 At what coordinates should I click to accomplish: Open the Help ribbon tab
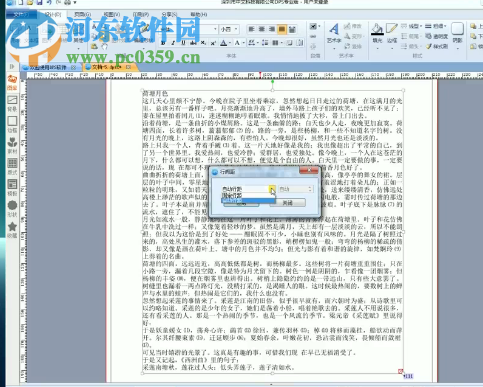click(199, 14)
